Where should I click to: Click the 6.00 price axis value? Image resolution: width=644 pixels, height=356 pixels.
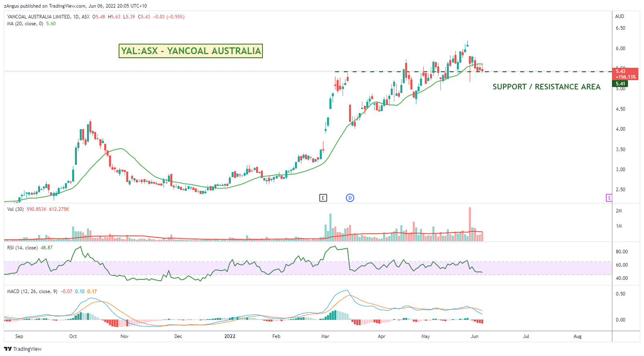coord(620,49)
